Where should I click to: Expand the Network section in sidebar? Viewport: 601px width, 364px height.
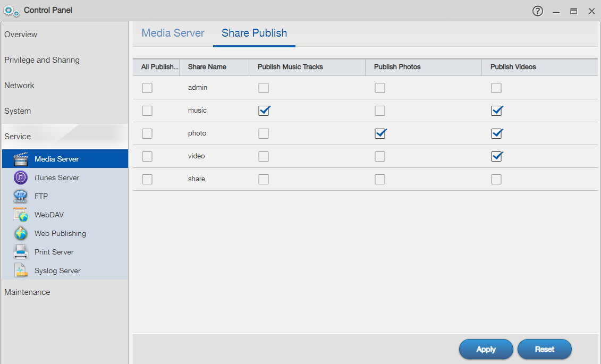(x=19, y=86)
